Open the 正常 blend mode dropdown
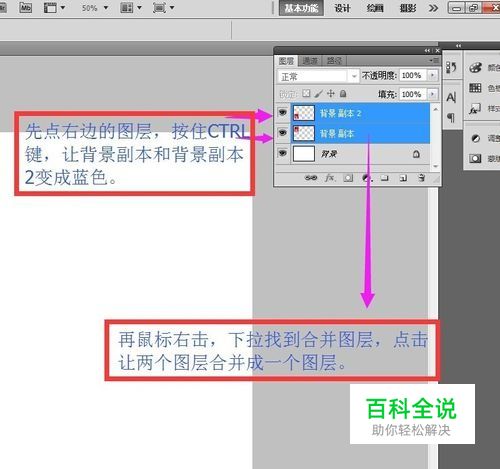 click(318, 76)
